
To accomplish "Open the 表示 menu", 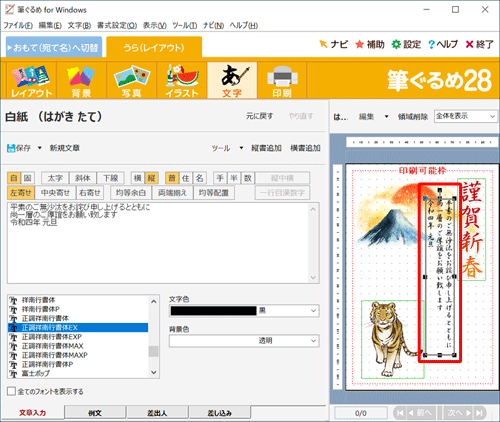I will coord(155,25).
